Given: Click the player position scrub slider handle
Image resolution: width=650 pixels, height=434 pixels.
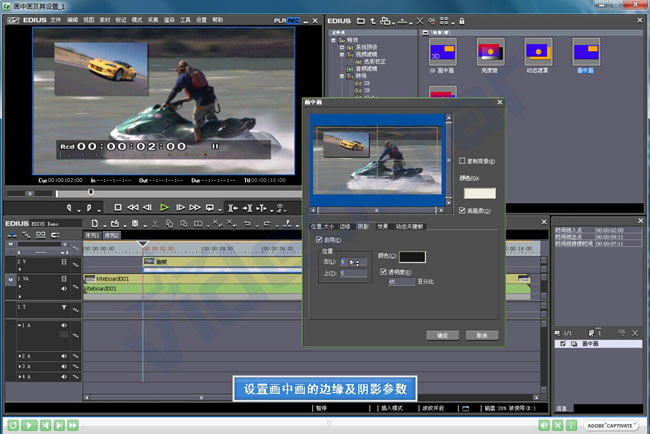Looking at the screenshot, I should tap(91, 192).
